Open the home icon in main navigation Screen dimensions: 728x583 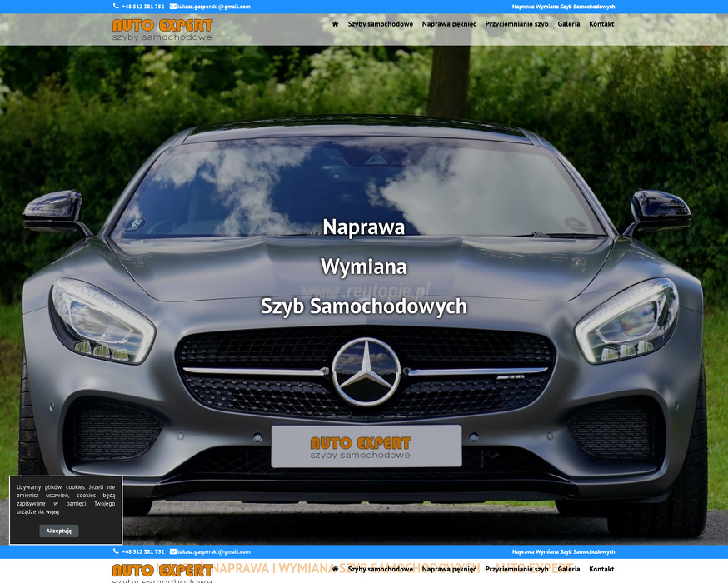click(x=335, y=23)
